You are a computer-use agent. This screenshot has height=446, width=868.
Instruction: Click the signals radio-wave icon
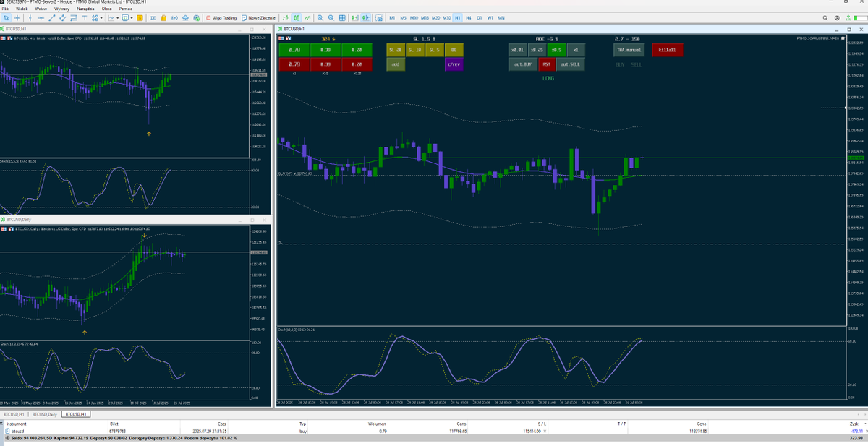click(x=174, y=17)
